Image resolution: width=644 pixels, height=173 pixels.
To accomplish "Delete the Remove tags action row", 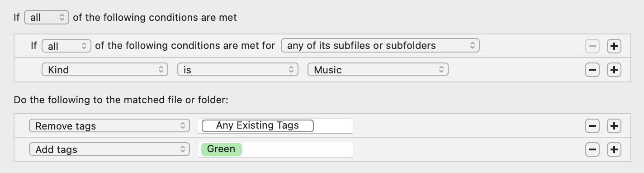I will tap(592, 126).
